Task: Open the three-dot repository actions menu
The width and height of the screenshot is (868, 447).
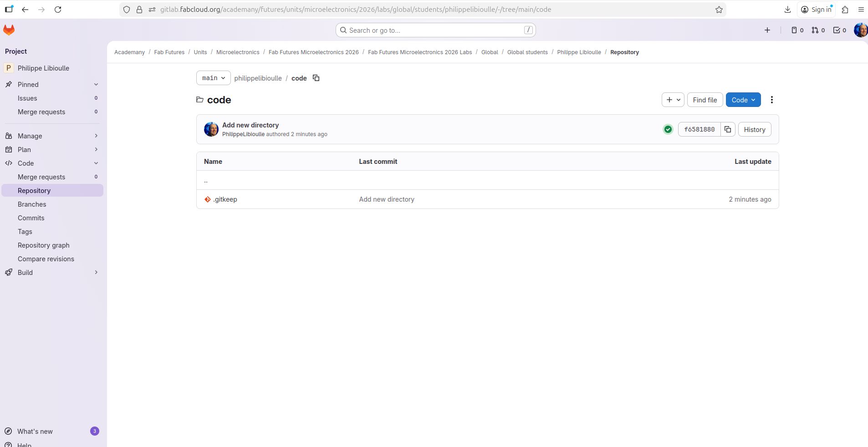Action: [771, 100]
